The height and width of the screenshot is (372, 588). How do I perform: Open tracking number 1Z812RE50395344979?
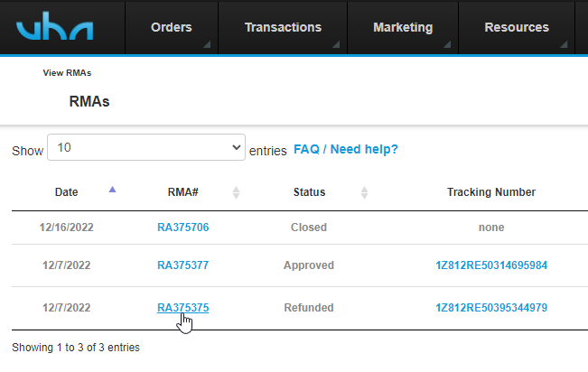click(x=491, y=308)
